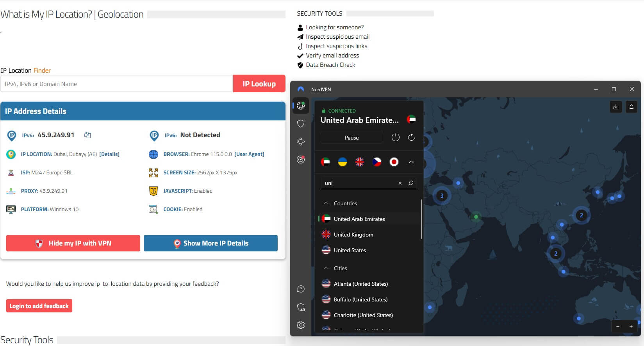Click the ISP text 'M247 Europe SRL'
This screenshot has width=644, height=346.
pos(52,172)
